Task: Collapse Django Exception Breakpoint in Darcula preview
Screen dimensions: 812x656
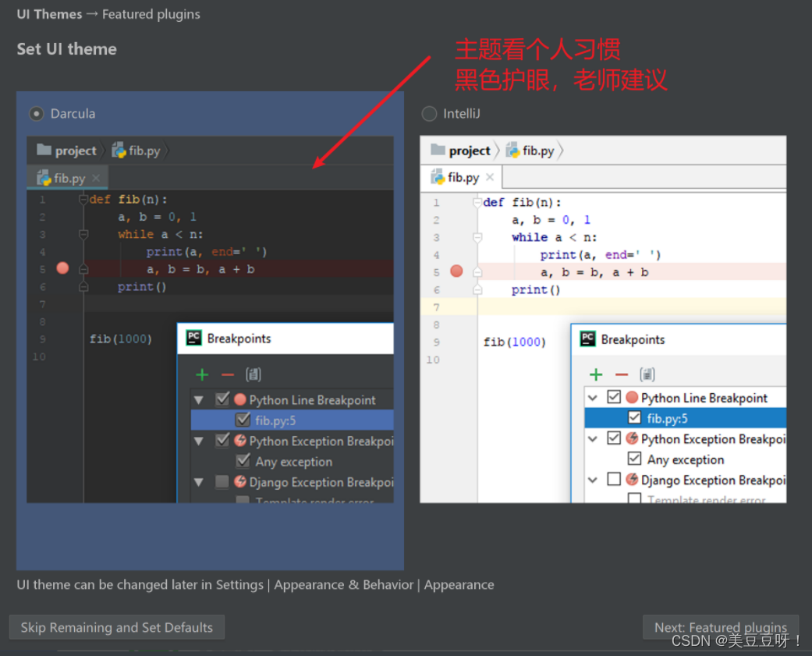Action: [x=199, y=482]
